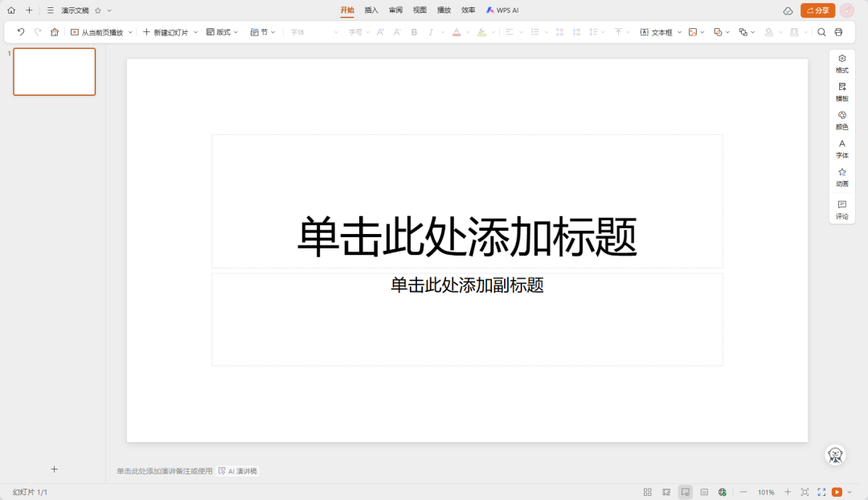Open the 格式 panel in right sidebar
The height and width of the screenshot is (500, 868).
(x=841, y=64)
